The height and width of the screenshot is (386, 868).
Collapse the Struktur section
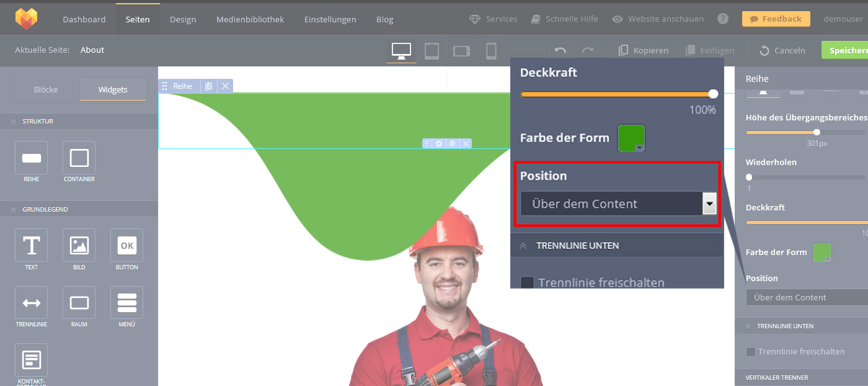tap(13, 121)
